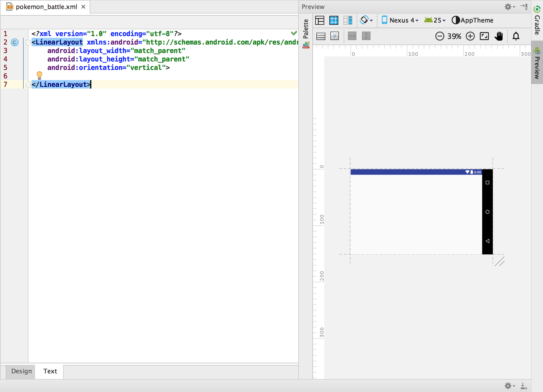The image size is (543, 392).
Task: Click the warnings bell icon
Action: tap(516, 36)
